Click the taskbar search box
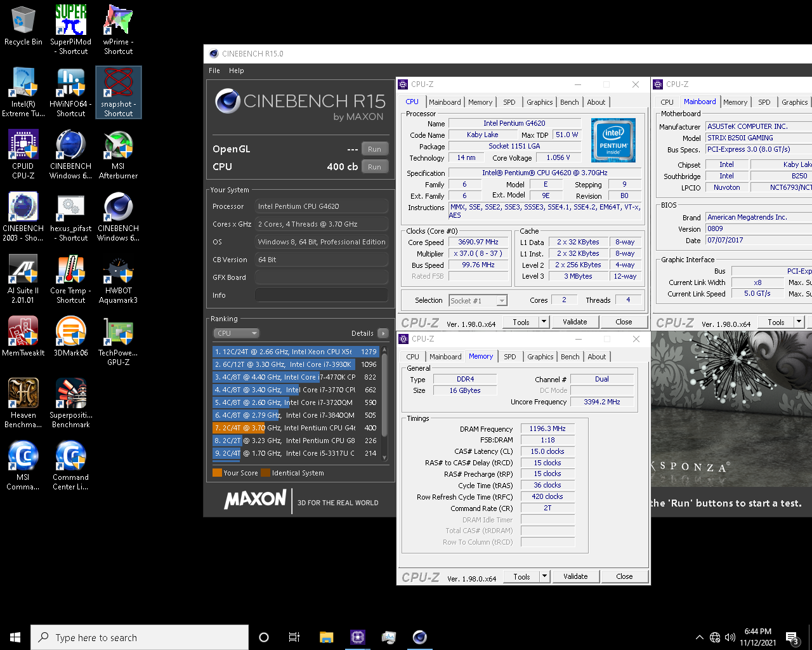Image resolution: width=812 pixels, height=650 pixels. pyautogui.click(x=140, y=637)
